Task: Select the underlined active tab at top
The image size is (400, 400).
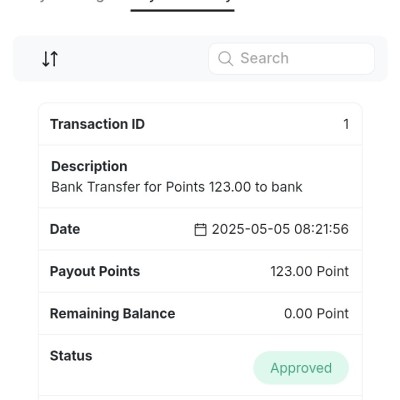Action: (x=182, y=5)
